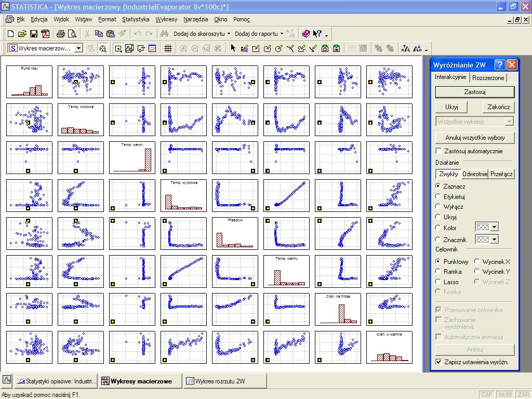Image resolution: width=532 pixels, height=399 pixels.
Task: Click the 'Zakończ' button
Action: [x=498, y=107]
